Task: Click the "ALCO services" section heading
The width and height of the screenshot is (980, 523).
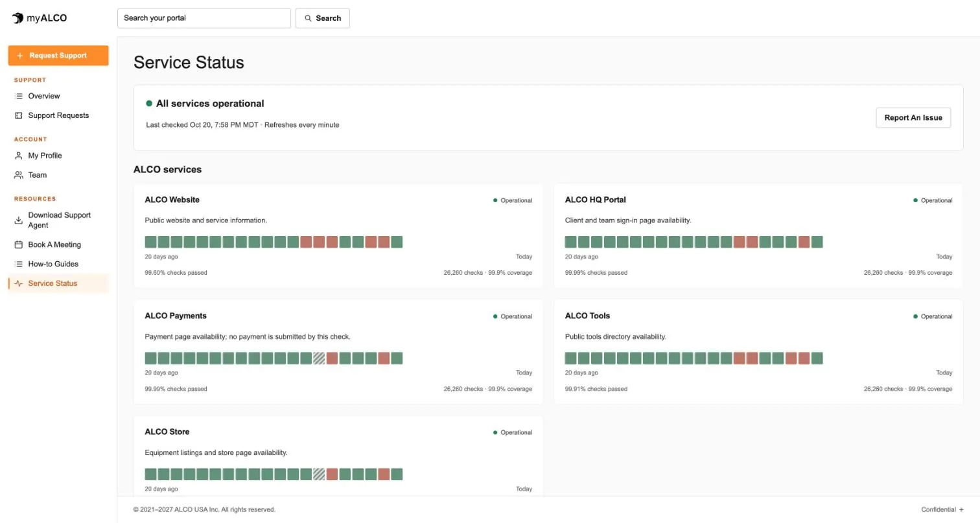Action: (x=168, y=170)
